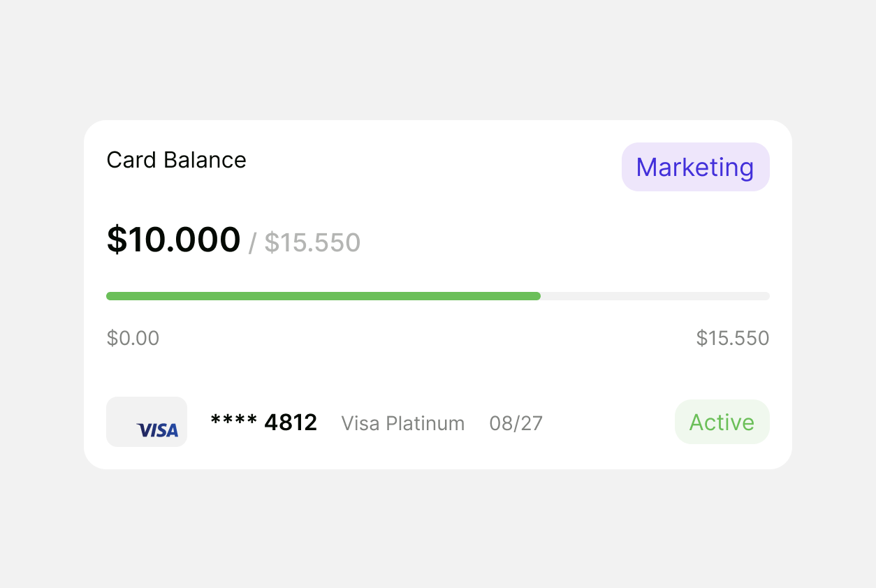Select the $15.550 limit amount
The height and width of the screenshot is (588, 876).
tap(312, 242)
